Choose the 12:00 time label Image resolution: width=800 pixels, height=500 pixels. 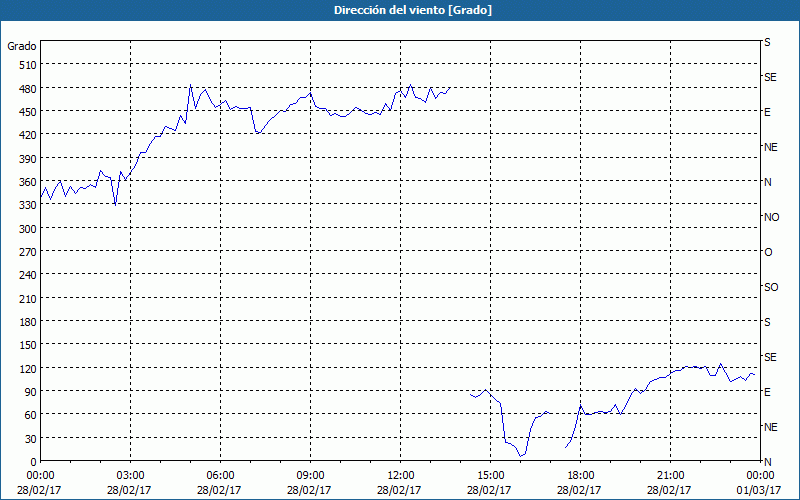point(401,476)
